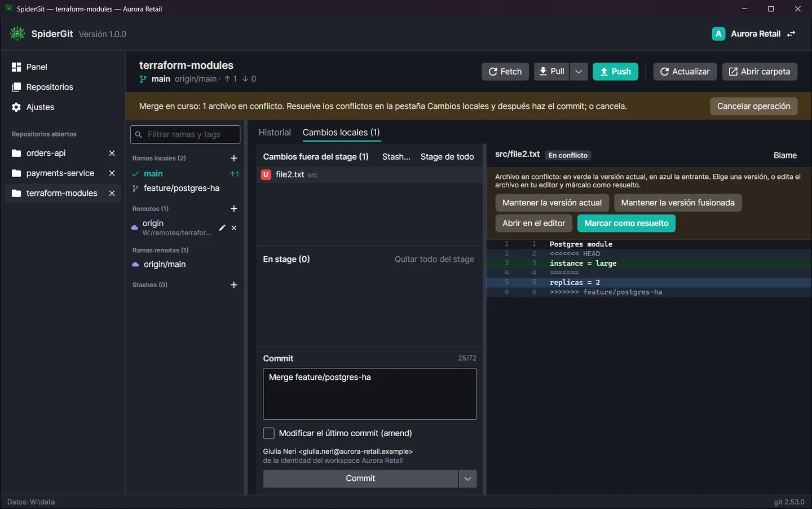The width and height of the screenshot is (812, 509).
Task: Click Abrir carpeta button
Action: pyautogui.click(x=760, y=72)
